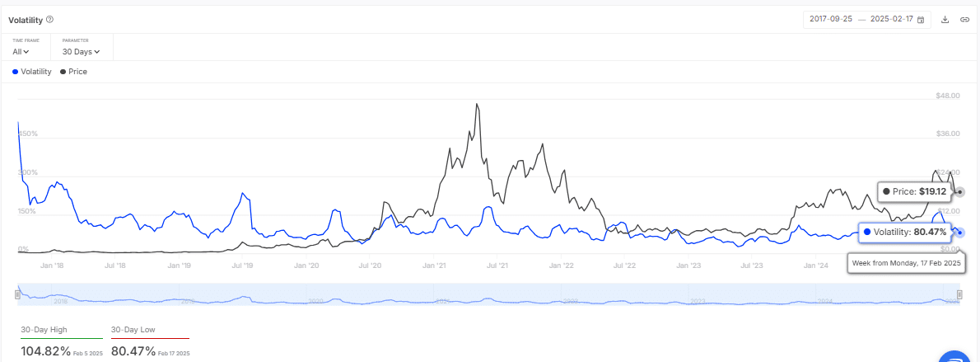Click the price peak on the chart line

478,105
